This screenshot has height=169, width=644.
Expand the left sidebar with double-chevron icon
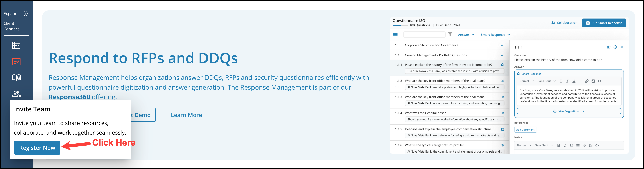pos(26,14)
